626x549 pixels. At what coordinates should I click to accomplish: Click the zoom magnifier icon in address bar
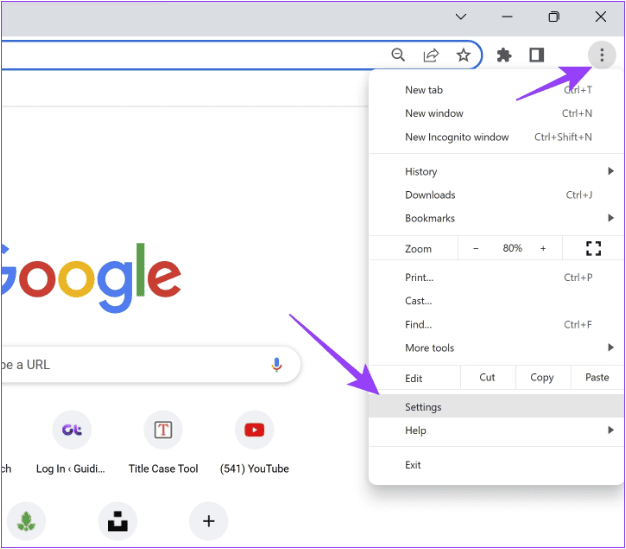pyautogui.click(x=398, y=55)
